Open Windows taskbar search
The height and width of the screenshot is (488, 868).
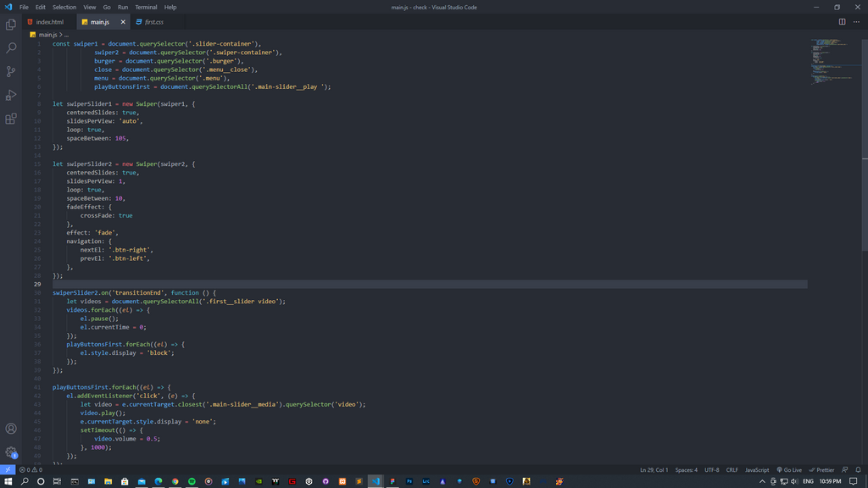click(25, 481)
